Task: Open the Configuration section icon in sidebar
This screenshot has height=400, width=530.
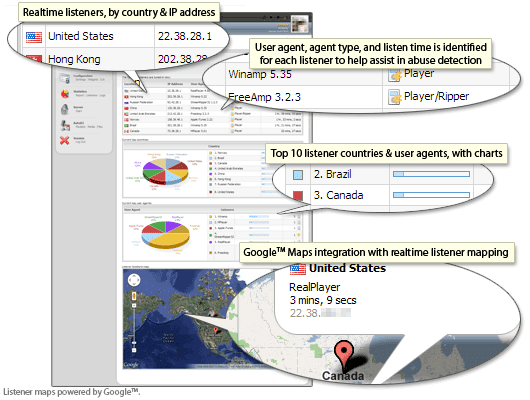Action: click(x=65, y=78)
